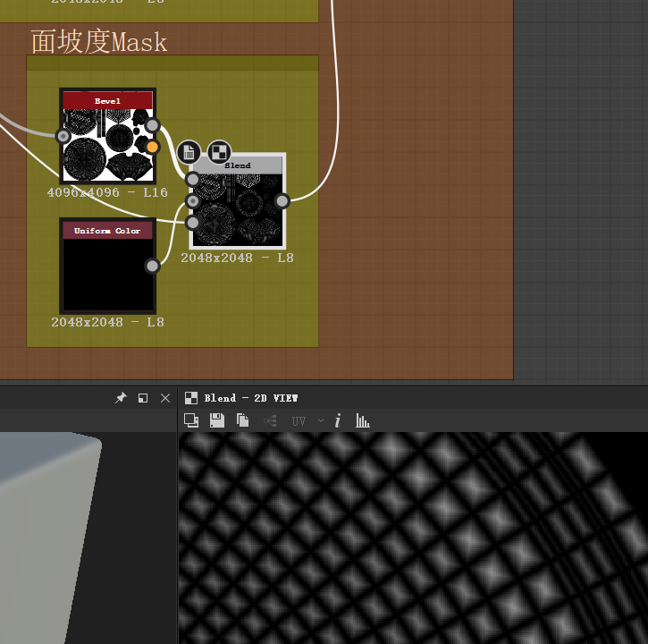Click the Blend - 2D VIEW panel title
648x644 pixels.
coord(251,398)
